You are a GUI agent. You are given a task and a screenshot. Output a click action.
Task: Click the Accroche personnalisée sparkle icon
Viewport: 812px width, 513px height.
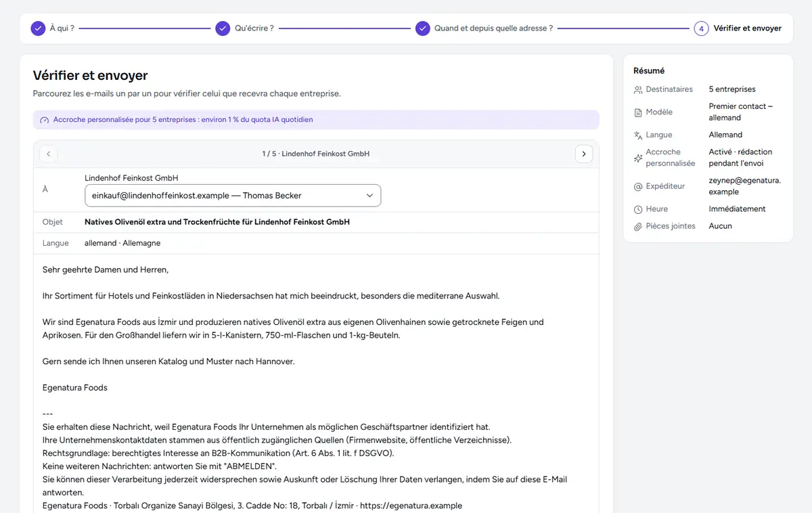click(x=637, y=158)
